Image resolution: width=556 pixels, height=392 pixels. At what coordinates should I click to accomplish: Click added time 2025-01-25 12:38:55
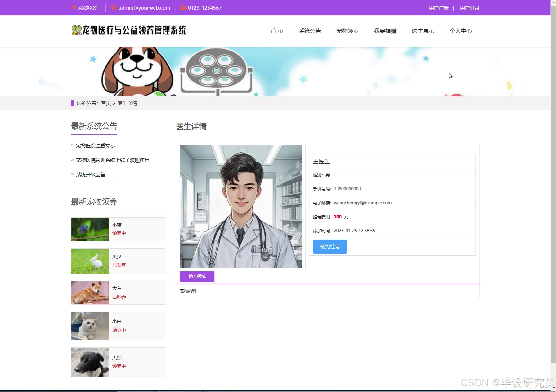(x=354, y=230)
